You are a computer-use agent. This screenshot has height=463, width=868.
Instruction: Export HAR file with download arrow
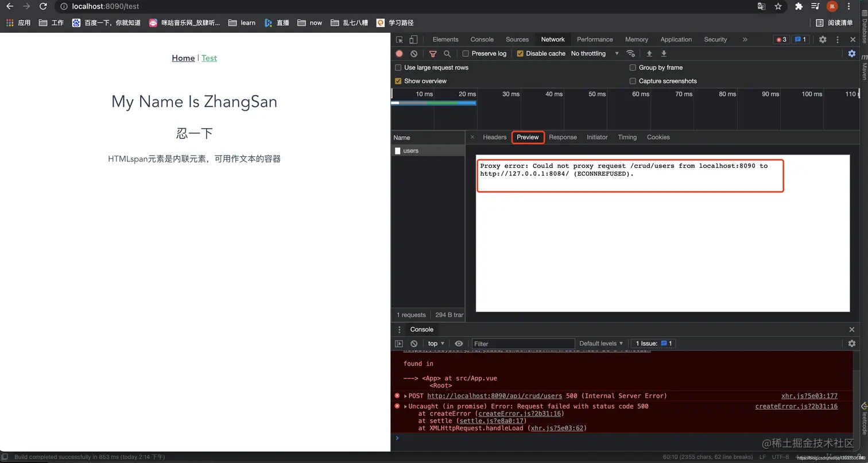(664, 53)
